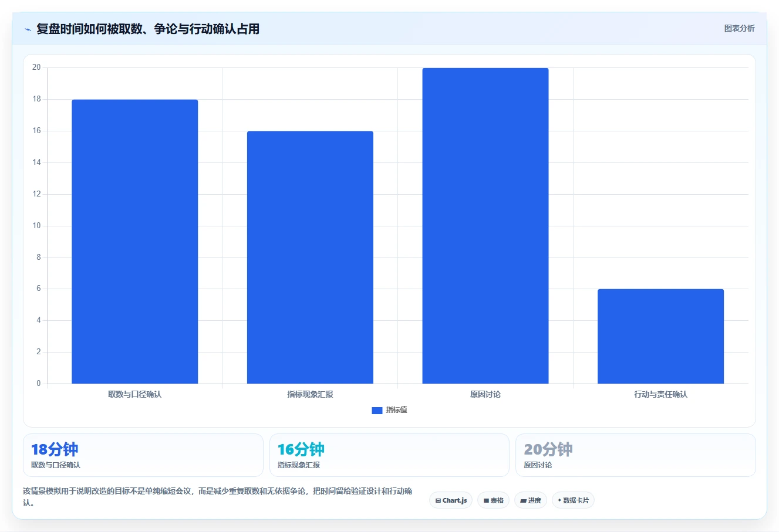Select the 原因讨论 bar in chart
This screenshot has height=532, width=779.
pos(485,226)
